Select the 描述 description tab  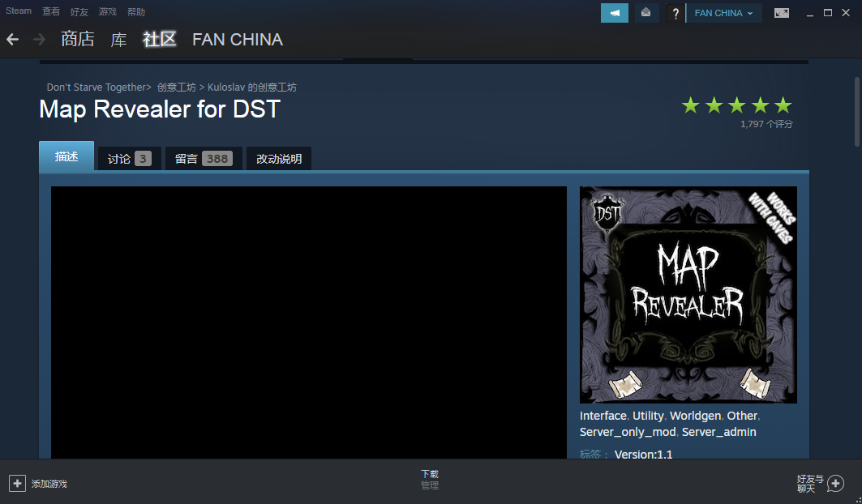point(66,156)
